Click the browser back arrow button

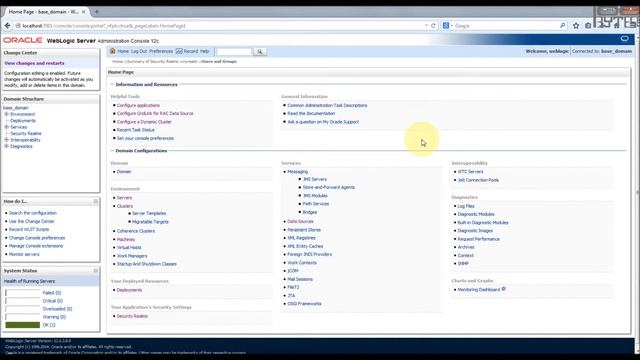pos(7,25)
